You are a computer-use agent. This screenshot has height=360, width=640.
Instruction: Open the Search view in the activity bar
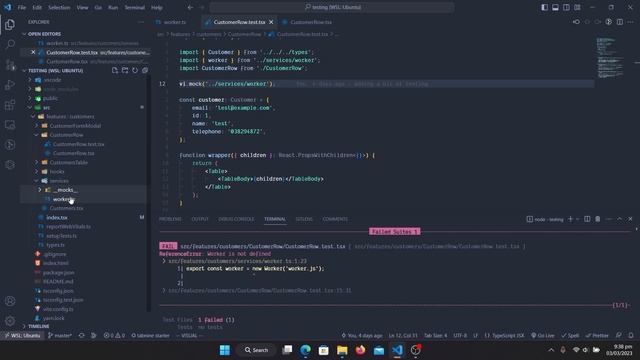coord(10,44)
